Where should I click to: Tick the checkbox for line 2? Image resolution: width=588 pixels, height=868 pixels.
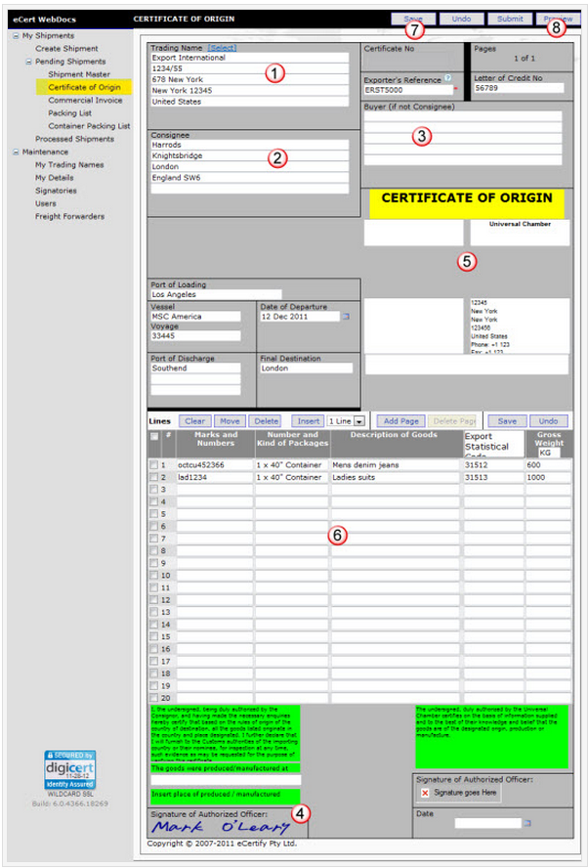coord(153,478)
